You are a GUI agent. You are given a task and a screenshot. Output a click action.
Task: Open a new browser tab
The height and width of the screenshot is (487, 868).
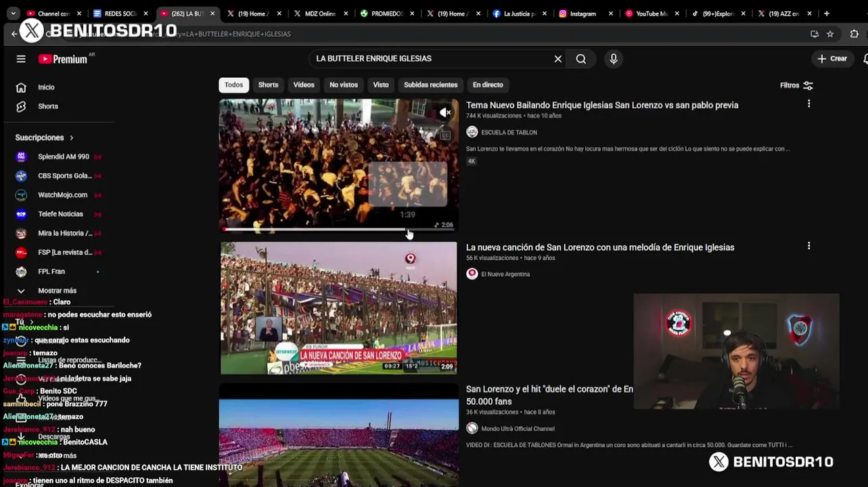tap(827, 14)
